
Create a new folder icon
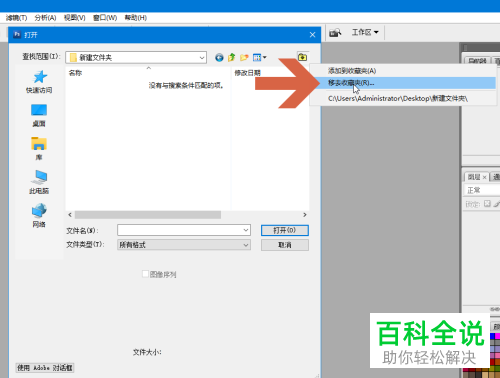[x=244, y=58]
